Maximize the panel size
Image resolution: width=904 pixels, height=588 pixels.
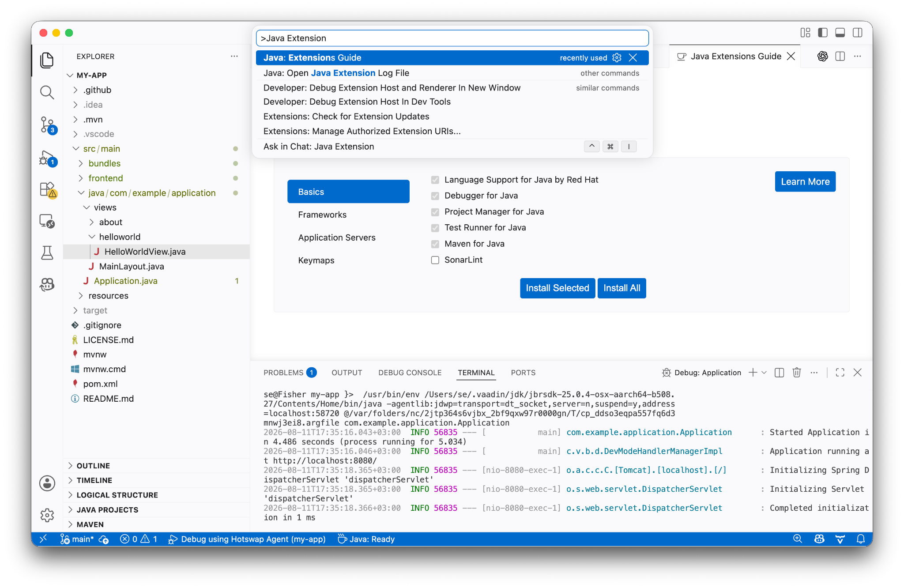pos(840,373)
